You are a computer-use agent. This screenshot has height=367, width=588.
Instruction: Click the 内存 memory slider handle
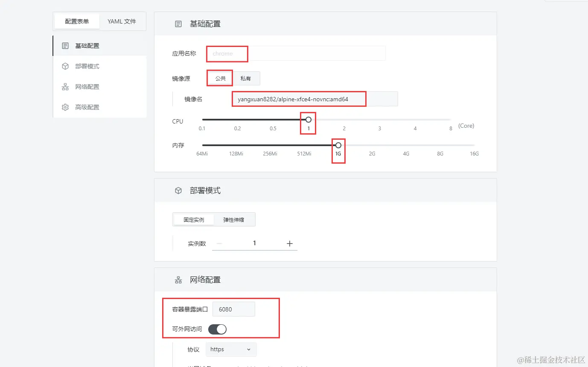click(338, 145)
